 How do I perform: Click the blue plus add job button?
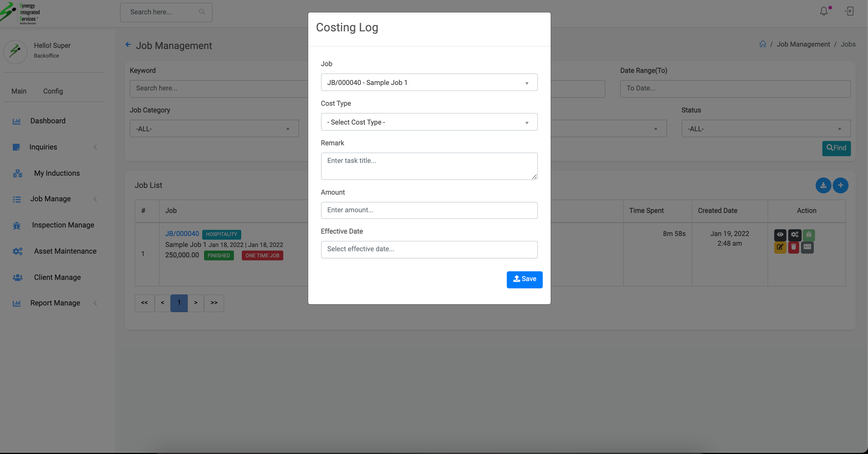pyautogui.click(x=840, y=185)
